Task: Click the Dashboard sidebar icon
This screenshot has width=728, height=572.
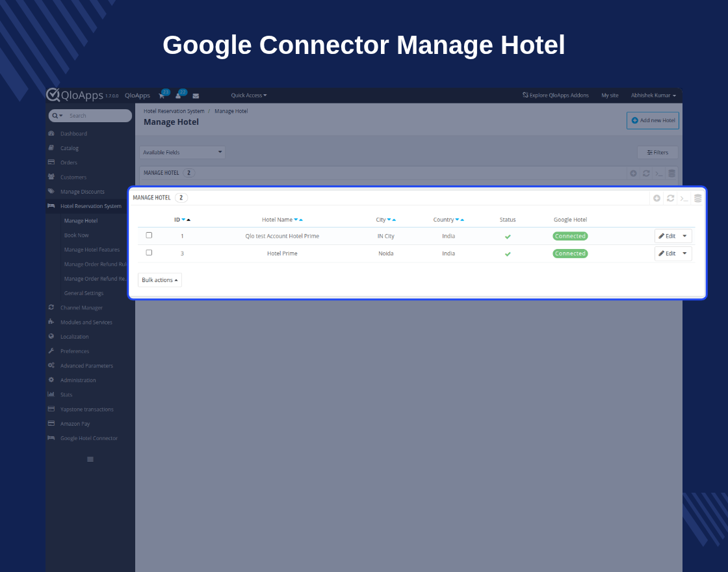Action: tap(51, 133)
